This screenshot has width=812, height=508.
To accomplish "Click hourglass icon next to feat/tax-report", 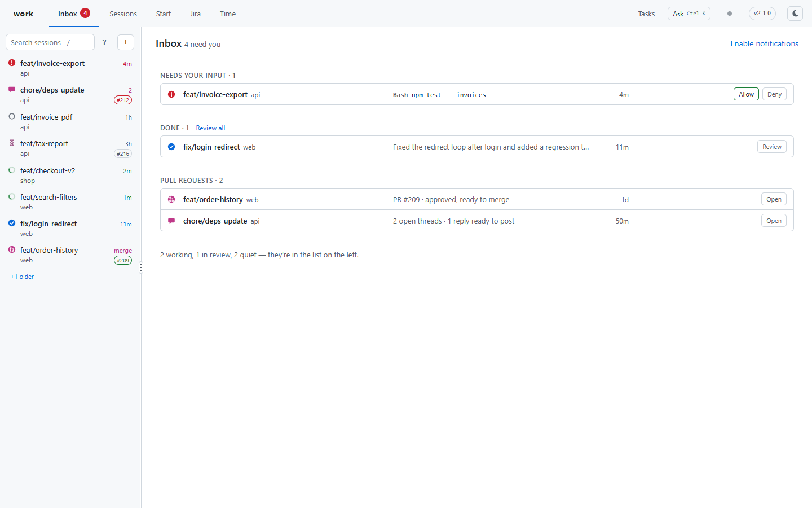I will [x=12, y=143].
